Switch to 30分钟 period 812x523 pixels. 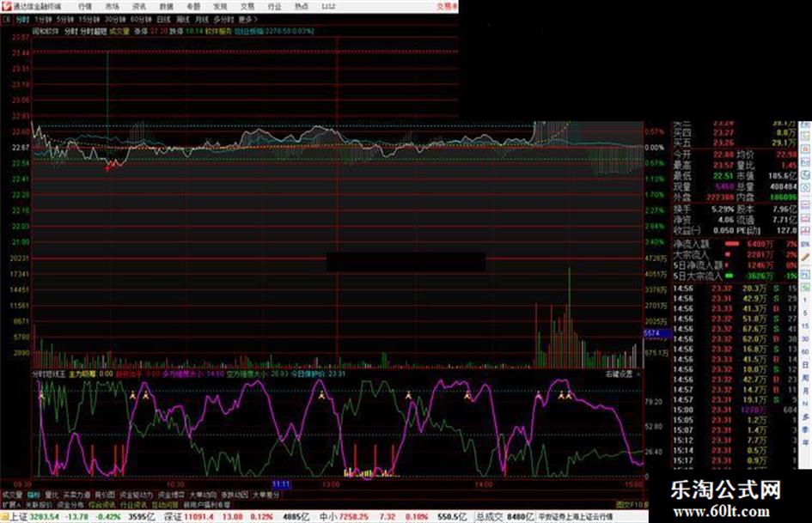pyautogui.click(x=115, y=20)
